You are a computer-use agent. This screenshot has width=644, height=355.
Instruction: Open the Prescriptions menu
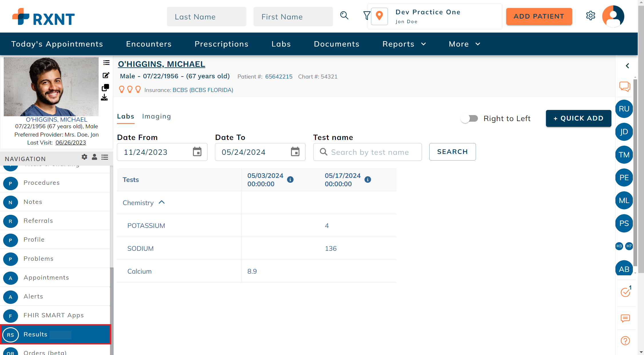coord(222,44)
